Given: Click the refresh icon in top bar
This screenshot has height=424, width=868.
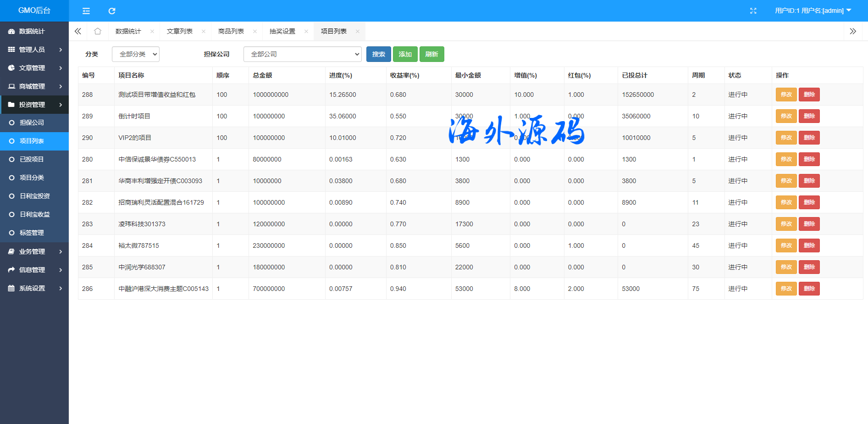Looking at the screenshot, I should pyautogui.click(x=112, y=11).
